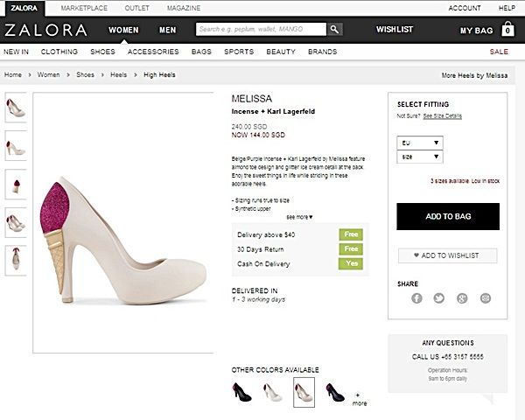525x420 pixels.
Task: Open the Account link
Action: [x=465, y=8]
